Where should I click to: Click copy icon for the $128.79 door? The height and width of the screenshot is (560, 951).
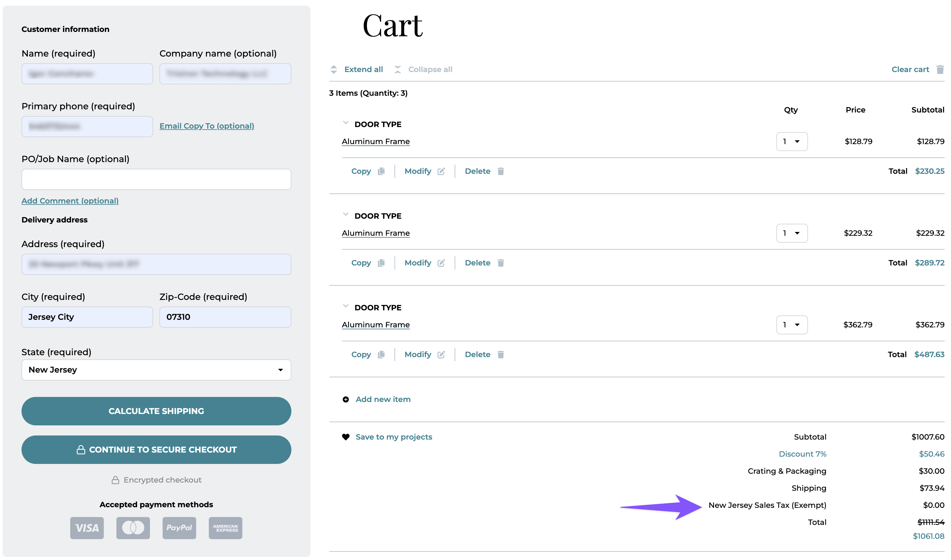(x=381, y=171)
